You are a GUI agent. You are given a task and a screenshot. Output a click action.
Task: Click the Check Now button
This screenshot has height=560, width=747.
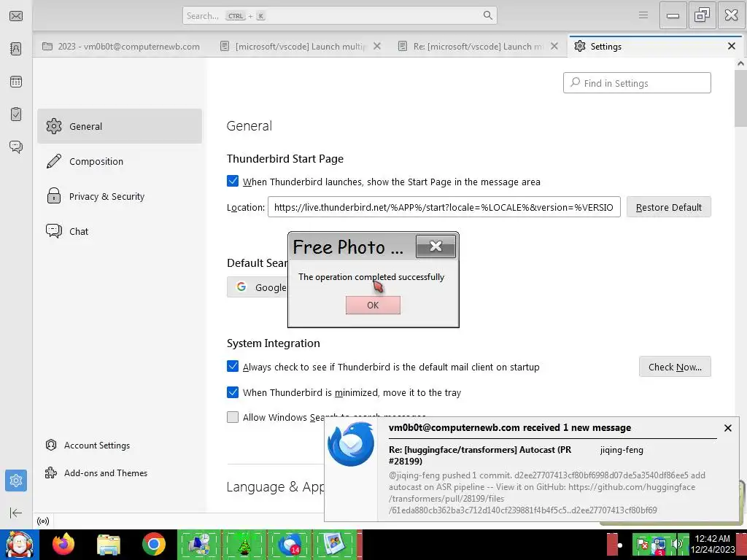(x=675, y=367)
